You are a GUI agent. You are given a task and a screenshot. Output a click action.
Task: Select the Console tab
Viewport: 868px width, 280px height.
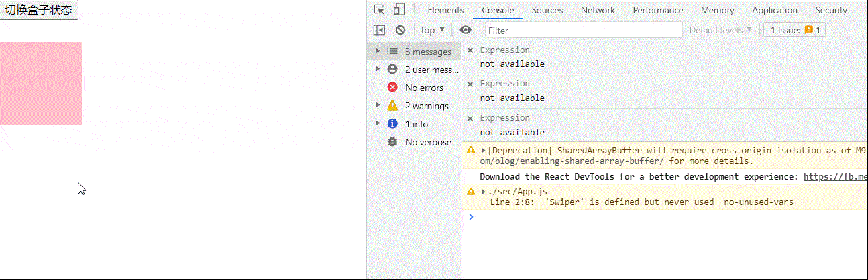click(x=498, y=10)
